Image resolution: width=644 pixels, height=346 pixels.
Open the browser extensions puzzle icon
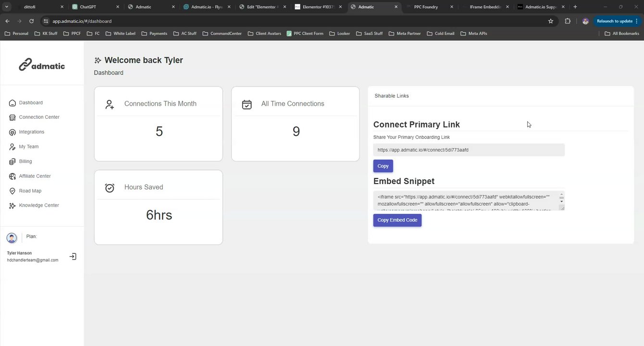[568, 21]
